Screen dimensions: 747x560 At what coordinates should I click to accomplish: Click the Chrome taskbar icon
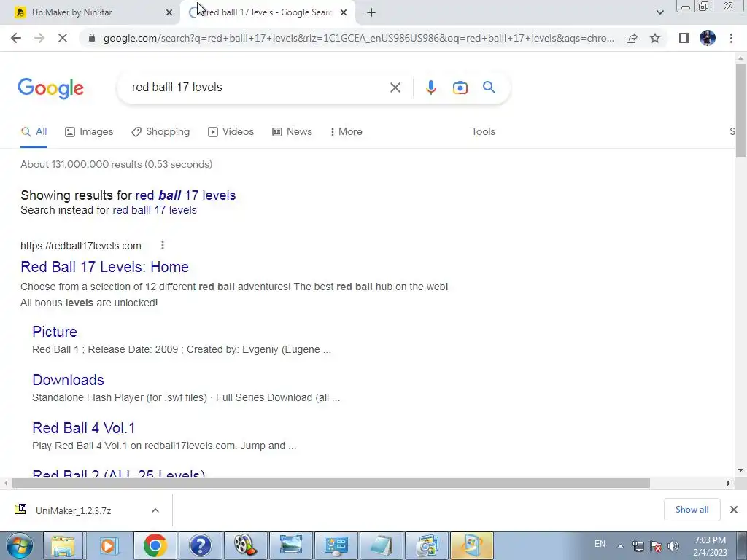pyautogui.click(x=155, y=545)
